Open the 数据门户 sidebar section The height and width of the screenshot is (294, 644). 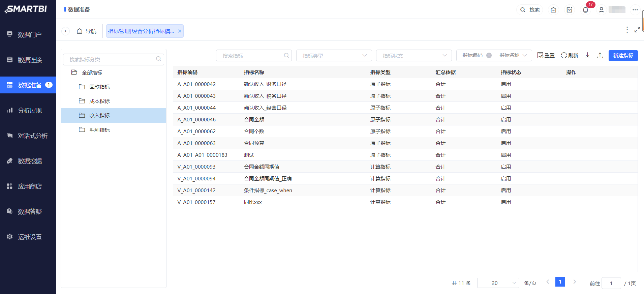point(28,34)
